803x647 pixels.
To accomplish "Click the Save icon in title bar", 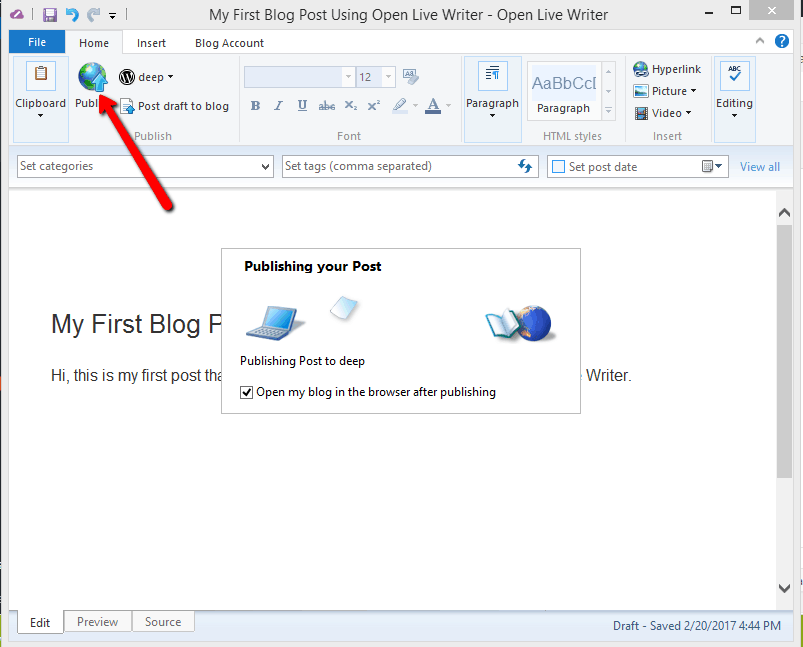I will point(50,14).
